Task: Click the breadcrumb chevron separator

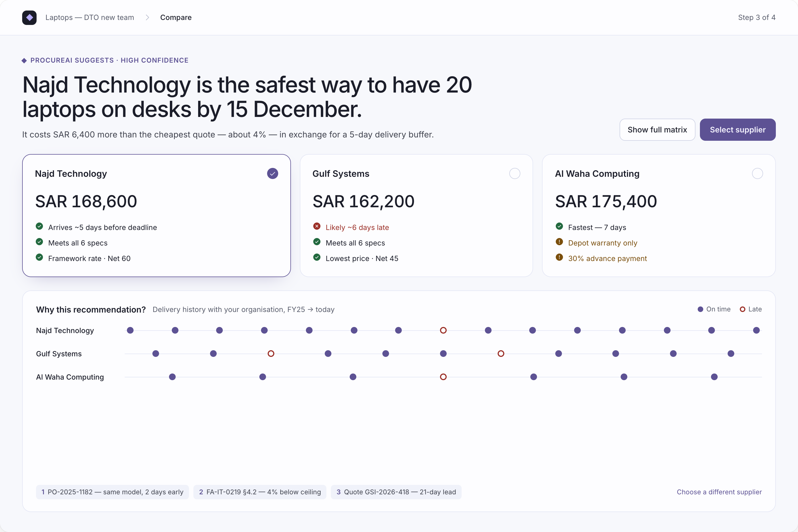Action: [147, 17]
